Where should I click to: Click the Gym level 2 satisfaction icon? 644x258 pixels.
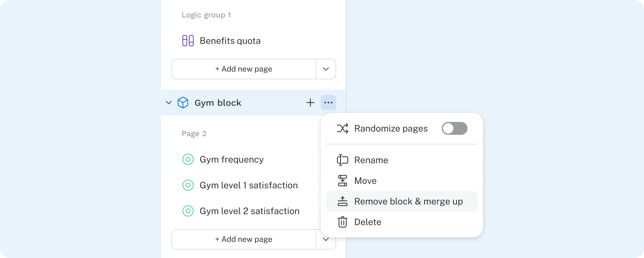(x=188, y=211)
